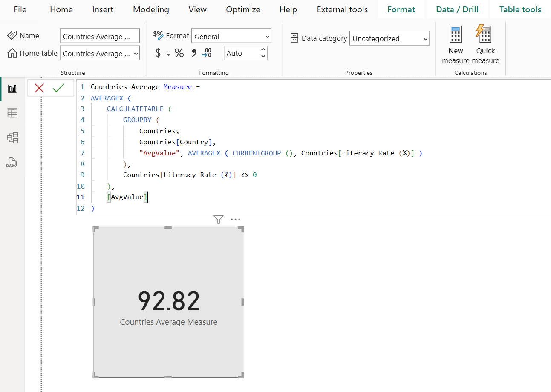This screenshot has width=551, height=392.
Task: Launch the Quick measure dialog
Action: pos(485,43)
